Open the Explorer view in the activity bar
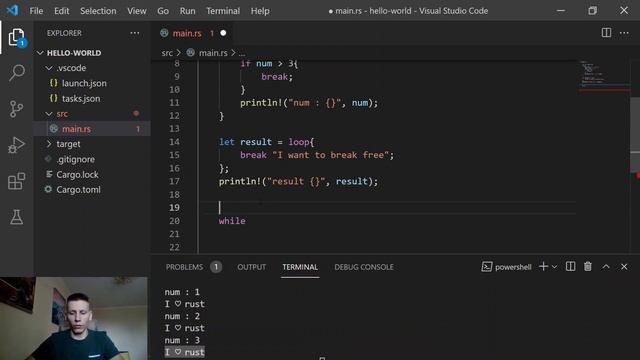 tap(17, 38)
